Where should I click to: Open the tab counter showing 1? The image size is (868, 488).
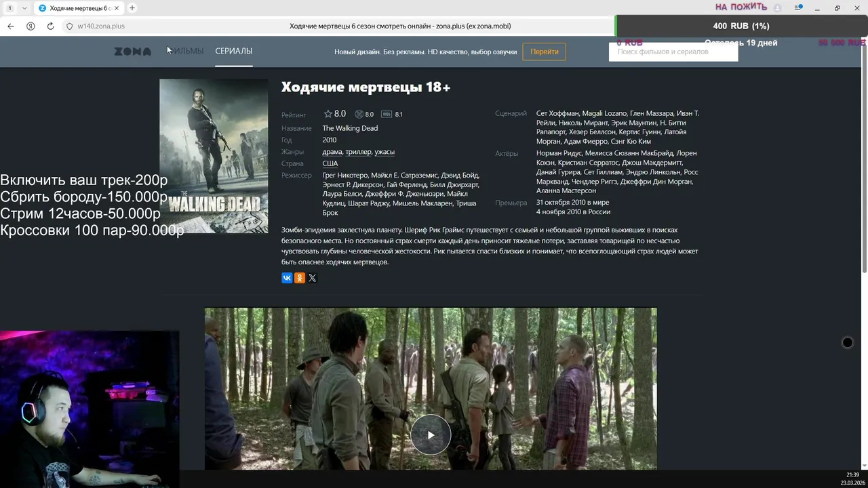coord(9,8)
